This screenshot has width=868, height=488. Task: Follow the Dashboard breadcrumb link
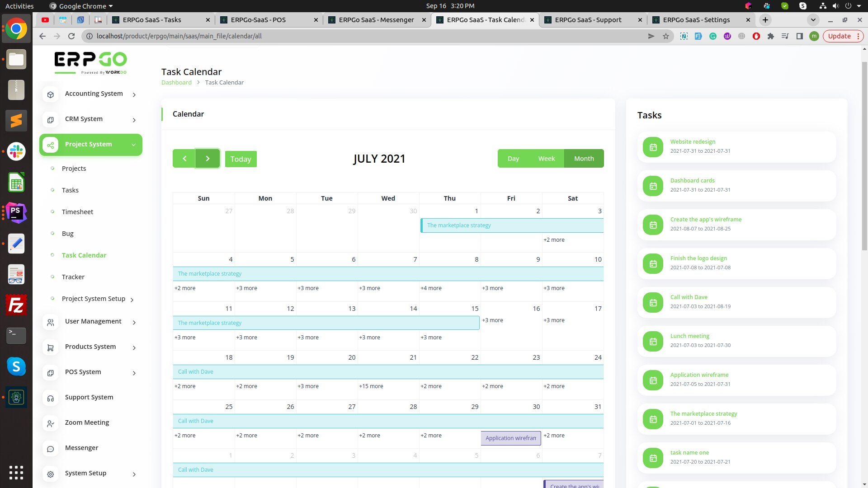tap(176, 82)
